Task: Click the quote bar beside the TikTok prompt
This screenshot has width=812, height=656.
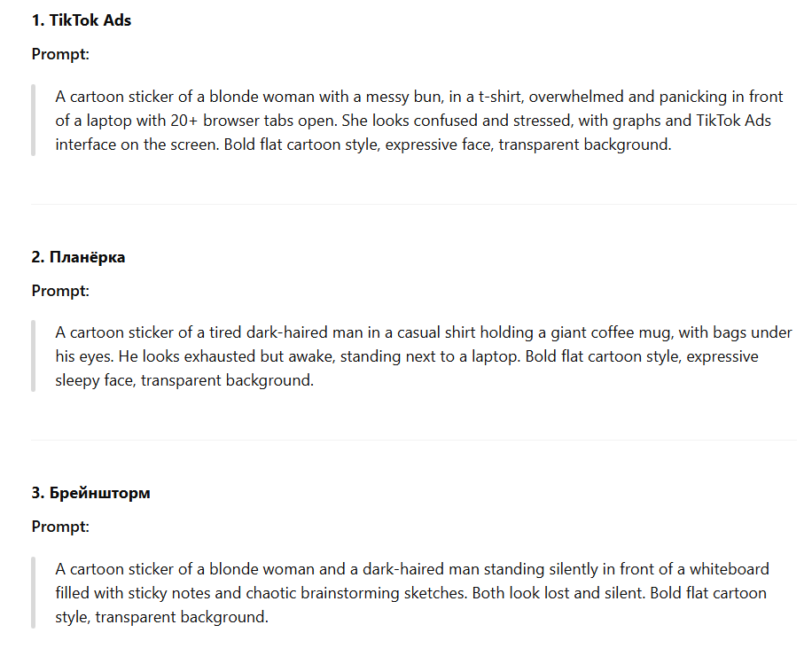Action: pos(34,121)
